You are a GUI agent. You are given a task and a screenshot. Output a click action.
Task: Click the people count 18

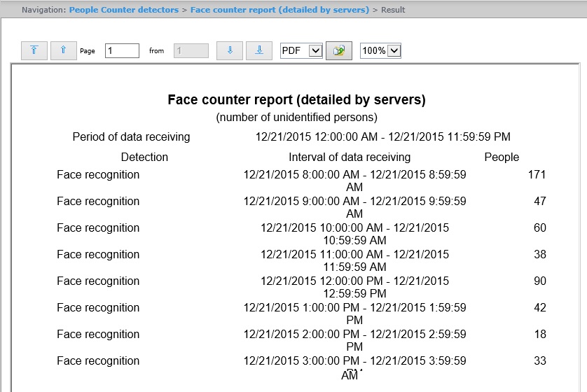click(540, 334)
